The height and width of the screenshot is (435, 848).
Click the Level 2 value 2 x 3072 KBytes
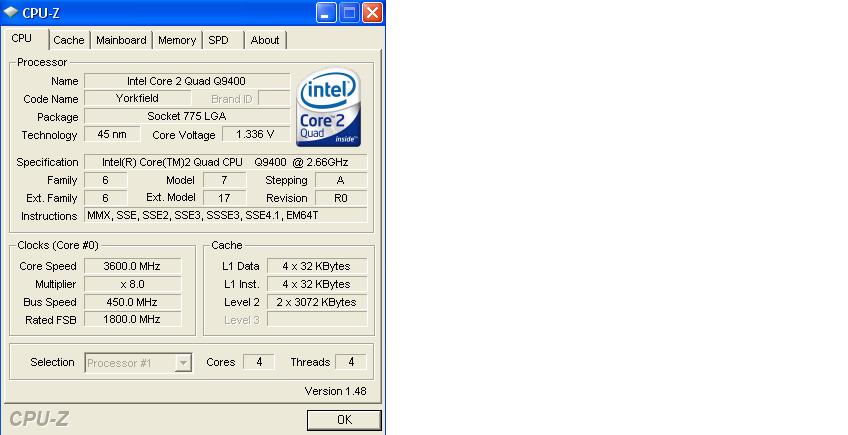[316, 302]
